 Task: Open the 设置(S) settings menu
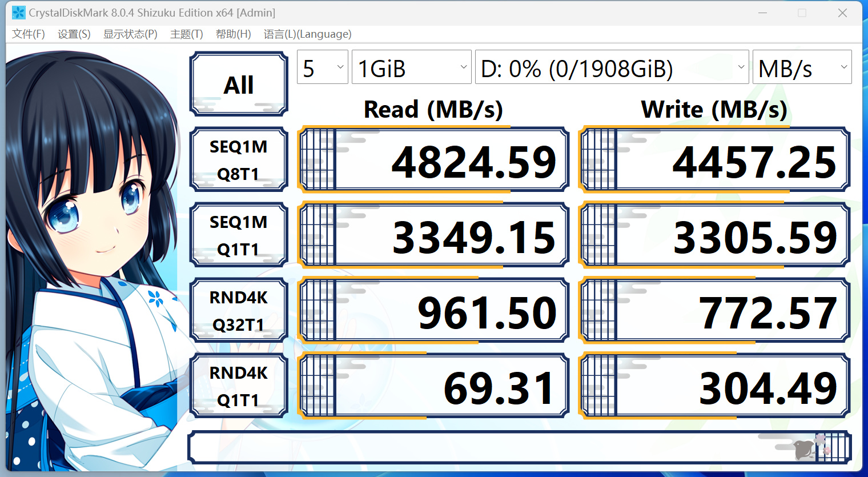click(74, 34)
